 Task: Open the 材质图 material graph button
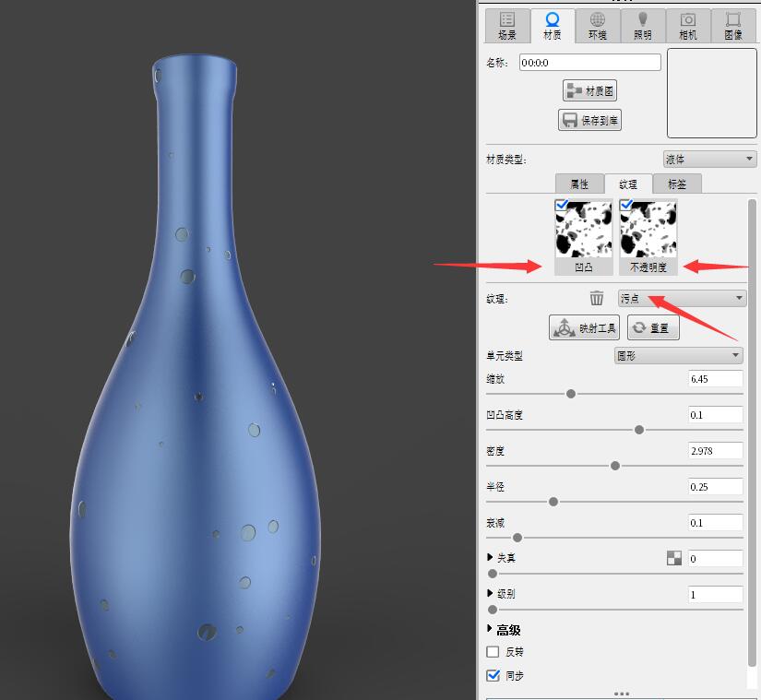pyautogui.click(x=589, y=90)
